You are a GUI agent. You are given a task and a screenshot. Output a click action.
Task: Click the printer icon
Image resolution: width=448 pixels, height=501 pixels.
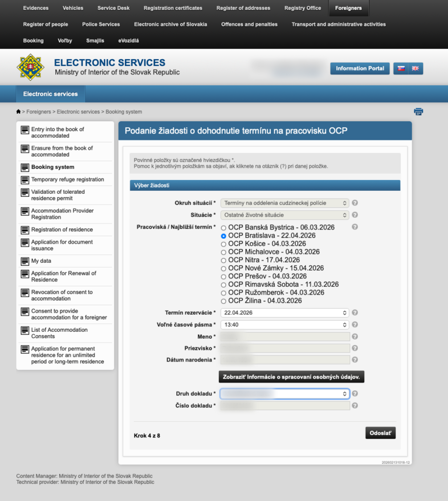(418, 112)
